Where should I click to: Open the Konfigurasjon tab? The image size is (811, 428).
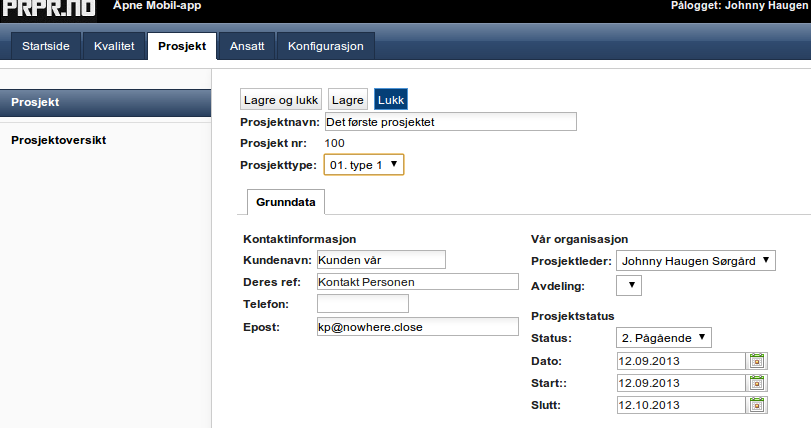tap(326, 46)
